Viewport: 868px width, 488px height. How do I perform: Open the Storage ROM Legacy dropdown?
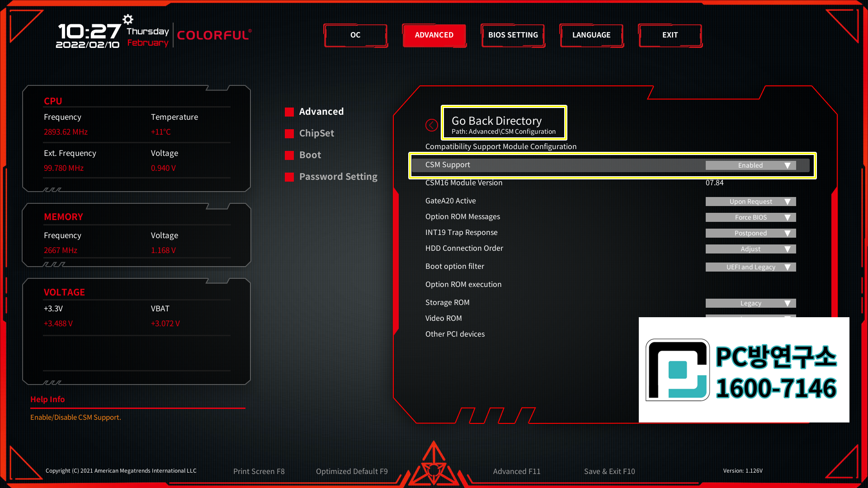[x=750, y=303]
